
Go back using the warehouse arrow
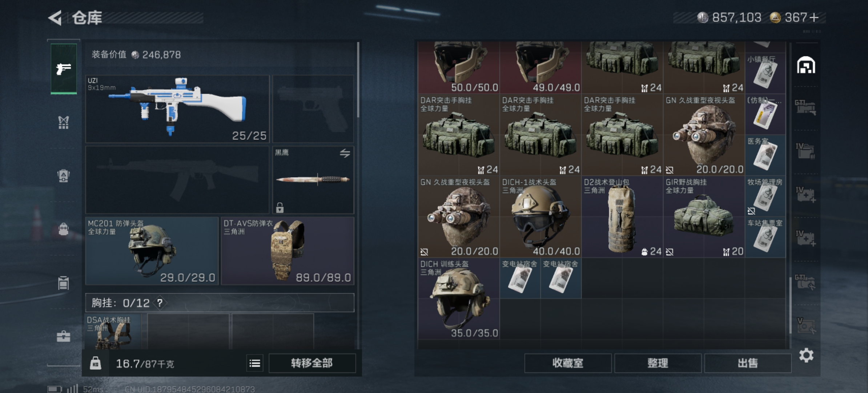[x=55, y=17]
